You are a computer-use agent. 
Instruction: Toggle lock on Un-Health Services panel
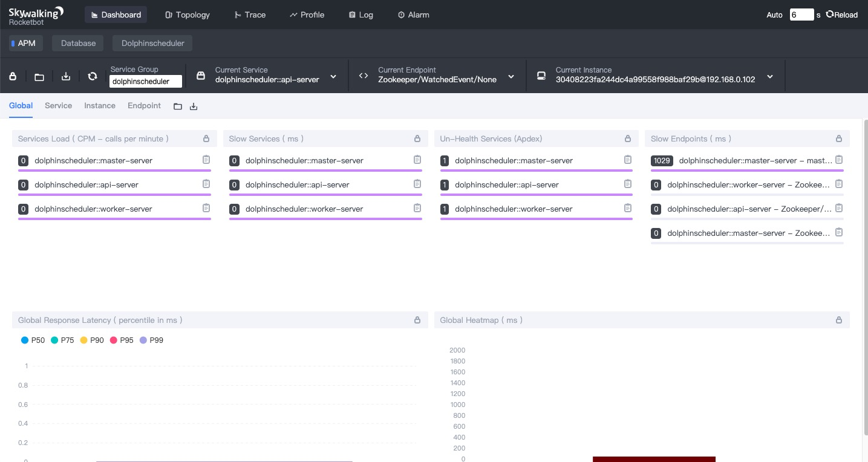(628, 138)
